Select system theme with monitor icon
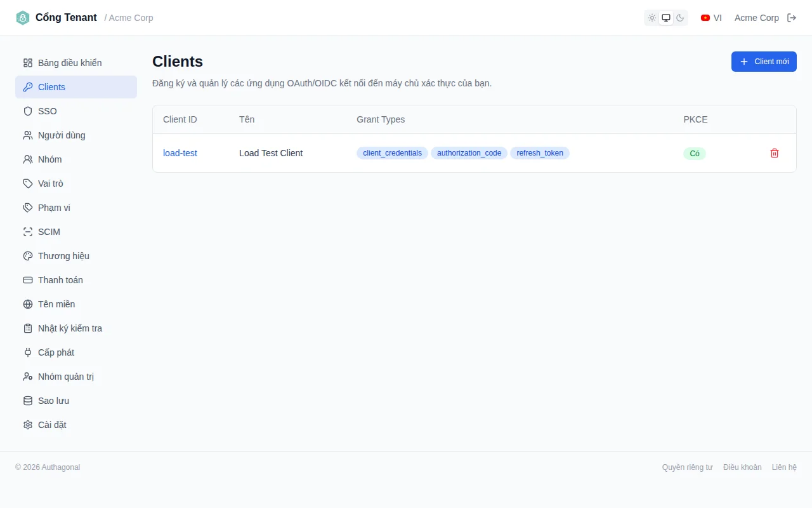The height and width of the screenshot is (508, 812). pyautogui.click(x=666, y=18)
